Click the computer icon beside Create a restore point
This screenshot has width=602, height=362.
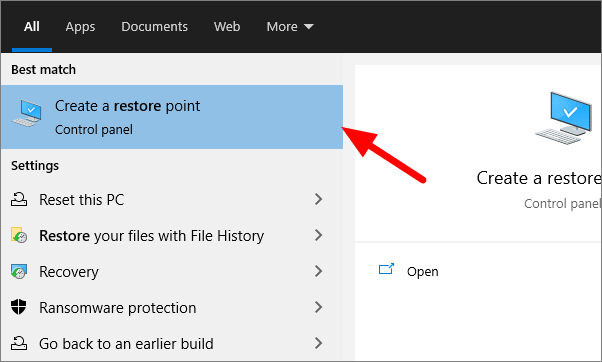[x=27, y=113]
